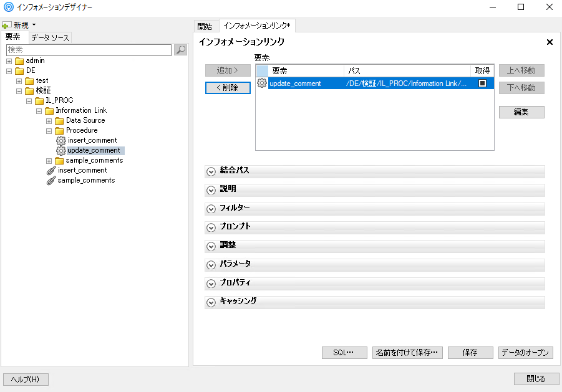Click the データのオープン button

pyautogui.click(x=525, y=353)
